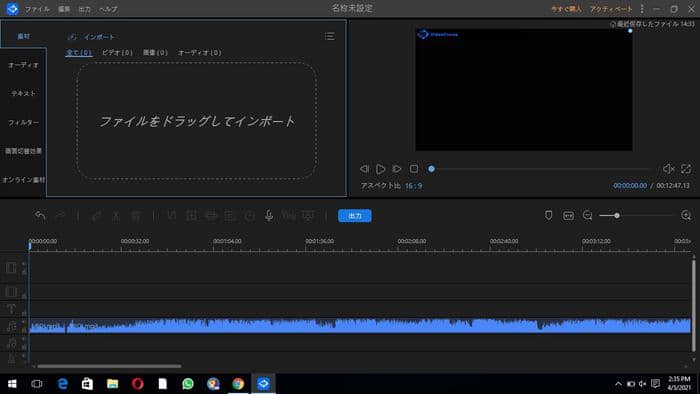The width and height of the screenshot is (700, 394).
Task: Click the trash delete icon in the toolbar
Action: point(136,216)
